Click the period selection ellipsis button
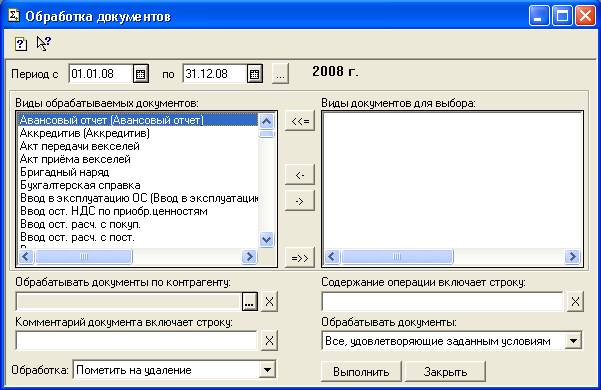601x390 pixels. pyautogui.click(x=280, y=74)
